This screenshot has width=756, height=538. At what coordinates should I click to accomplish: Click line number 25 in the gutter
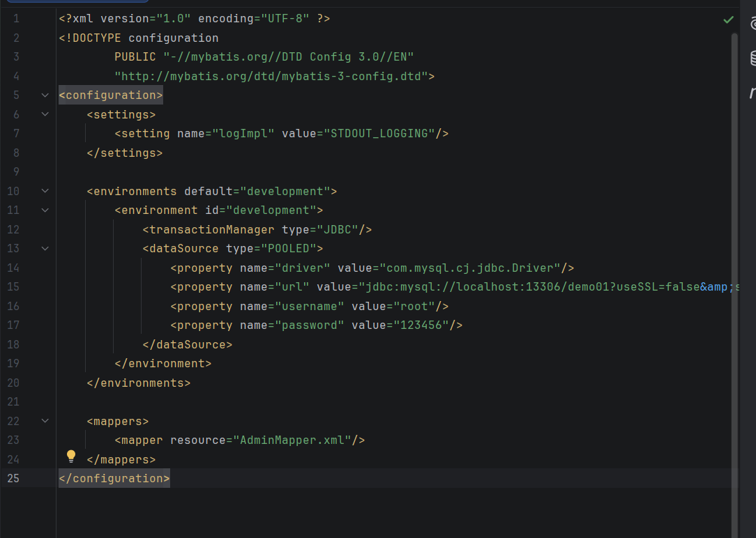point(13,478)
